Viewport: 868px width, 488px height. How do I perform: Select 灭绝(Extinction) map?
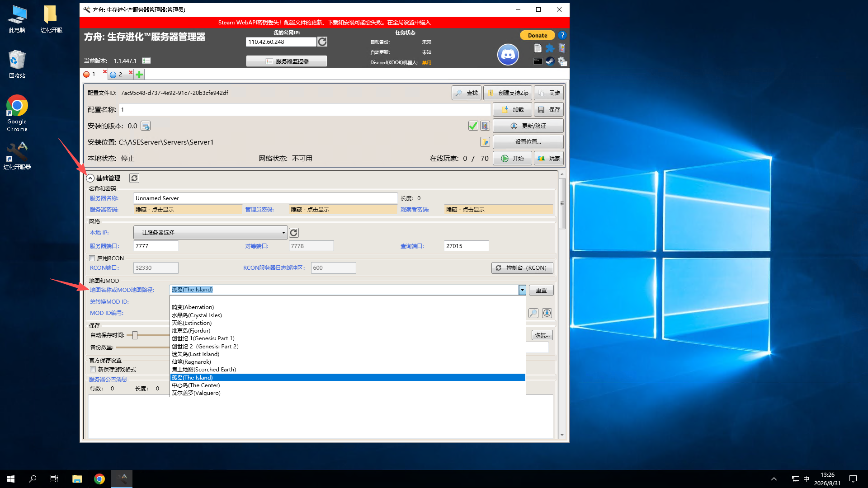click(347, 323)
